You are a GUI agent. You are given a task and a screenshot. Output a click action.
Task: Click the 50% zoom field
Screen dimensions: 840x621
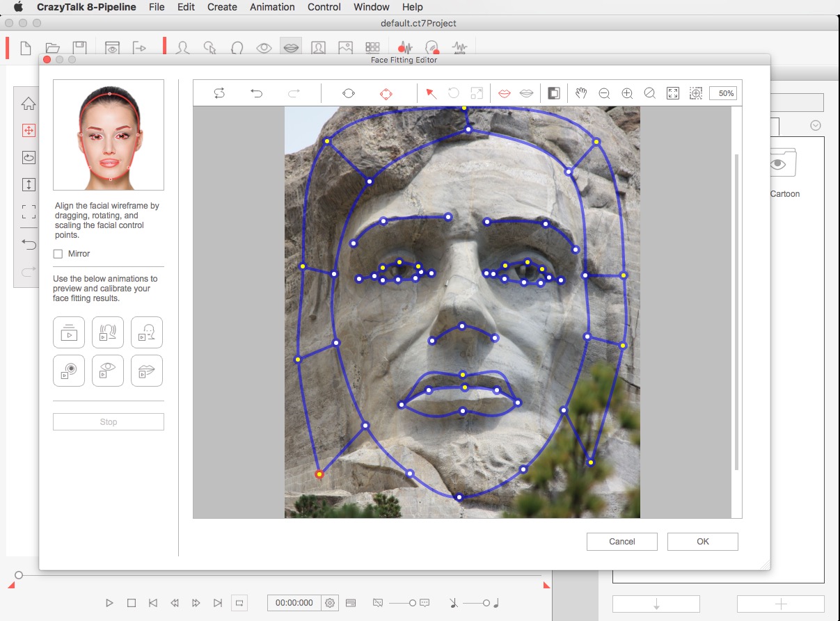click(723, 93)
